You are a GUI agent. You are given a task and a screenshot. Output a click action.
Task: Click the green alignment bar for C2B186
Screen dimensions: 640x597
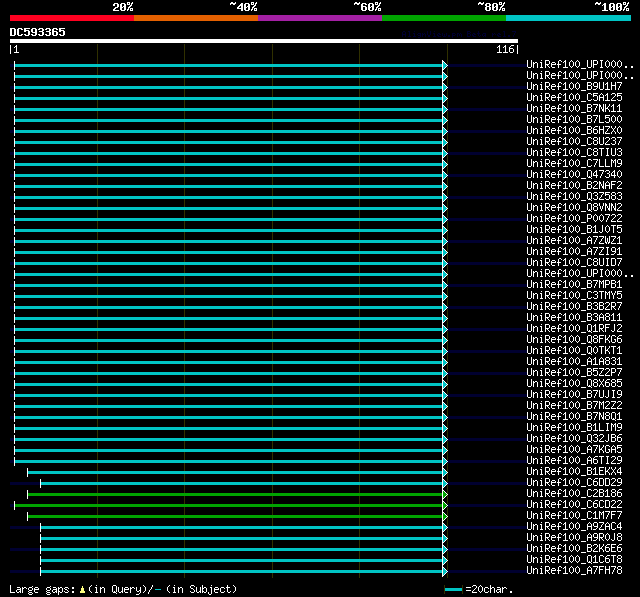coord(237,495)
